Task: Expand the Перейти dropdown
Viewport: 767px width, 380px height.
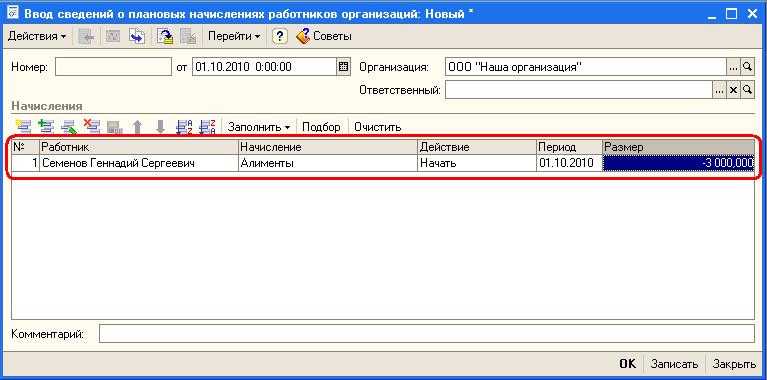Action: 234,36
